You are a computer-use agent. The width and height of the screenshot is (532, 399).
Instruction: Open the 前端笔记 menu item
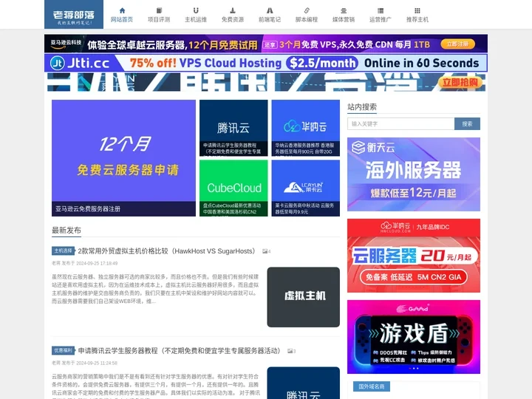pos(270,20)
